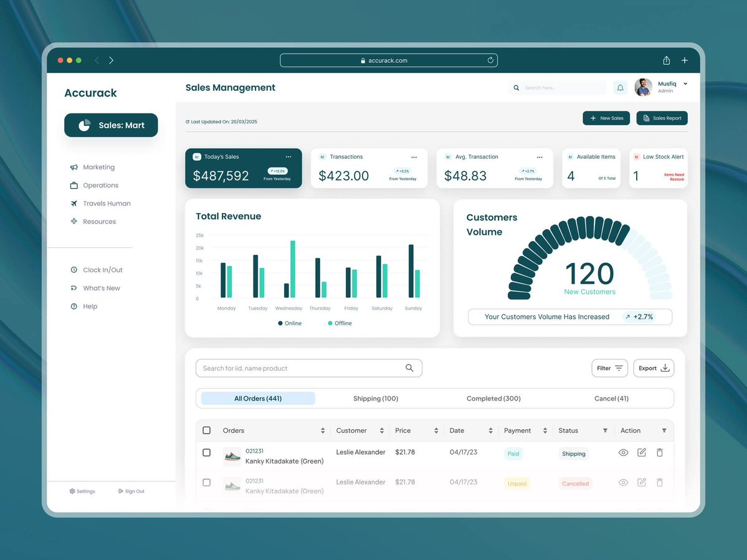Click inside the product search field
This screenshot has height=560, width=747.
[293, 368]
